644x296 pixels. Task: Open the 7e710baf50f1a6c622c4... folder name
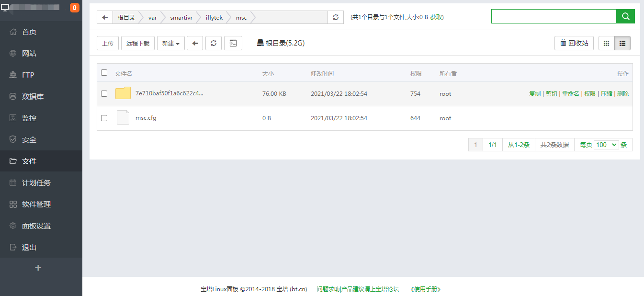169,93
